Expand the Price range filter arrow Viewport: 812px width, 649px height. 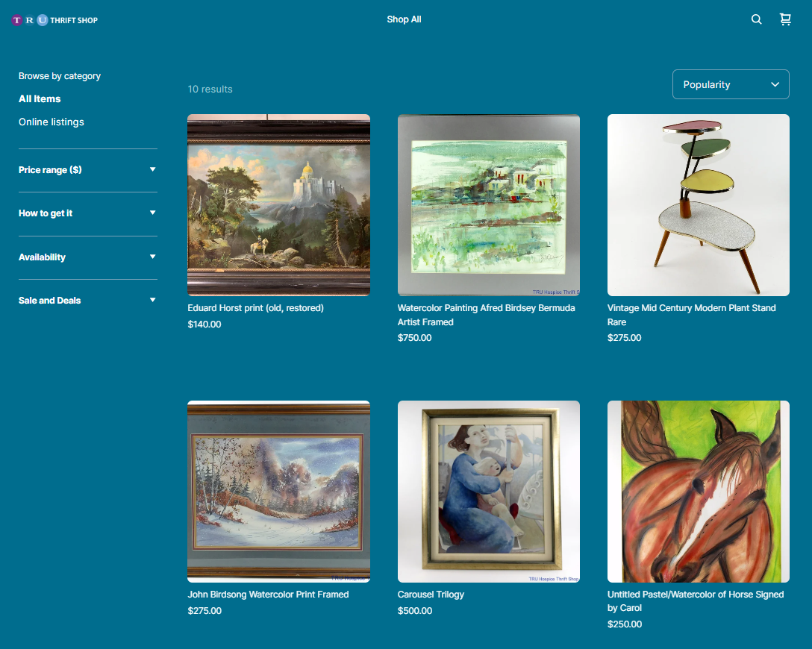(153, 169)
